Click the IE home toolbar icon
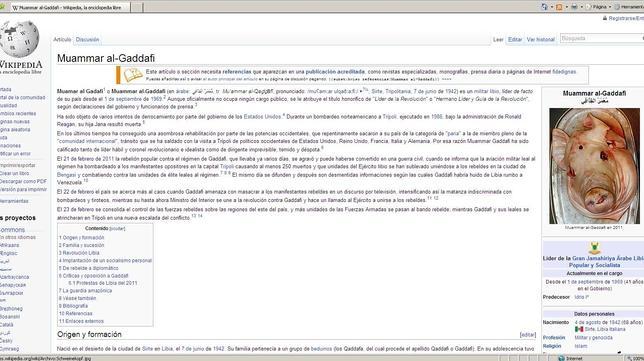Viewport: 644px width, 361px height. 544,7
